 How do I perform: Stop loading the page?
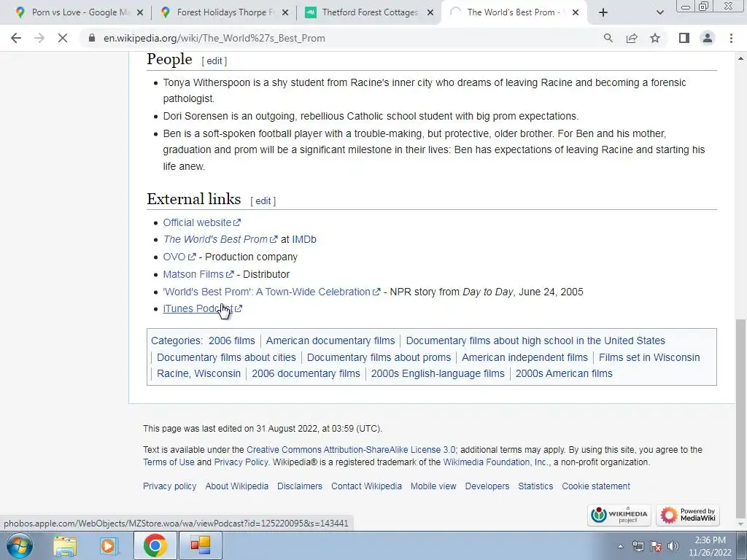63,38
